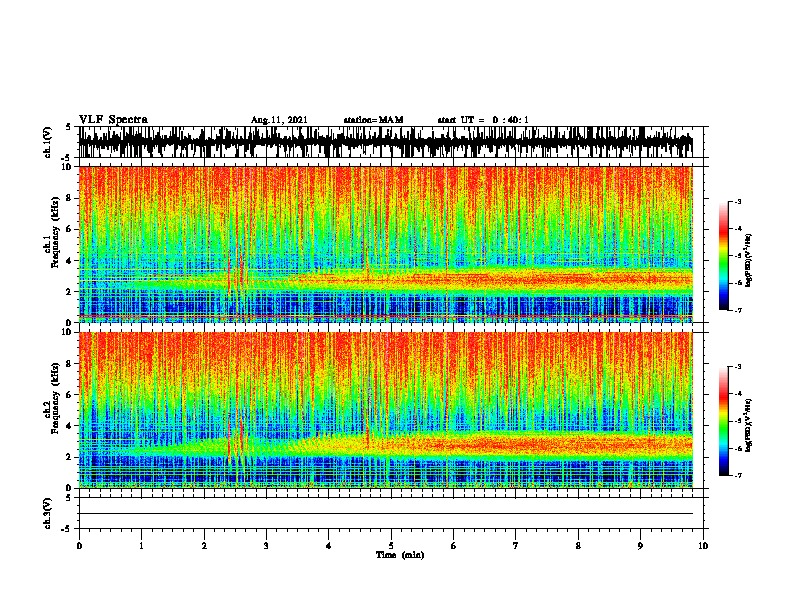Image resolution: width=792 pixels, height=612 pixels.
Task: Click the "-7" label on ch.2 color bar
Action: click(x=737, y=475)
